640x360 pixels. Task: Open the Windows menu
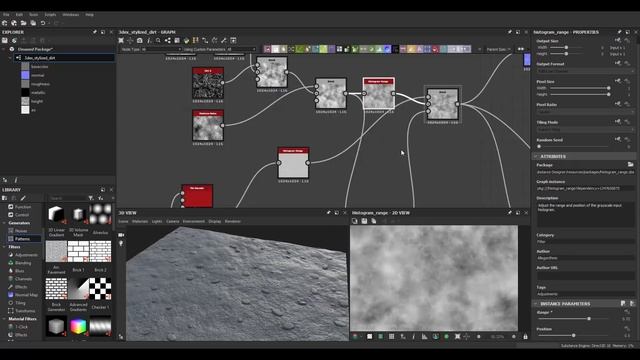[71, 15]
